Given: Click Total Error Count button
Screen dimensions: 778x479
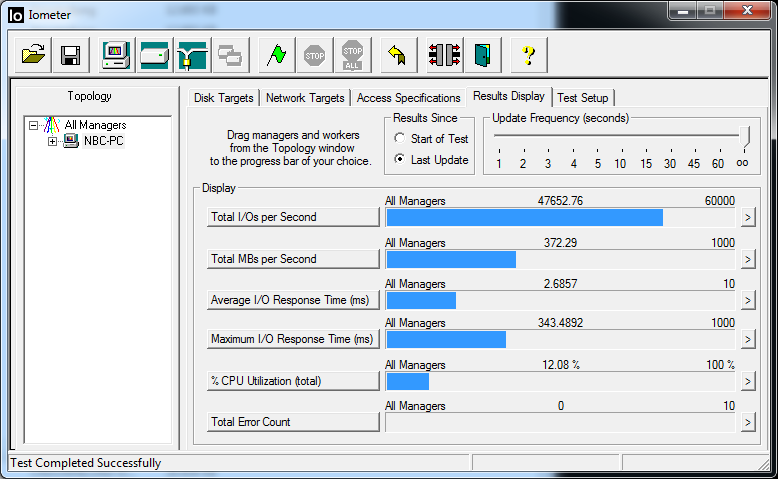Looking at the screenshot, I should coord(293,422).
